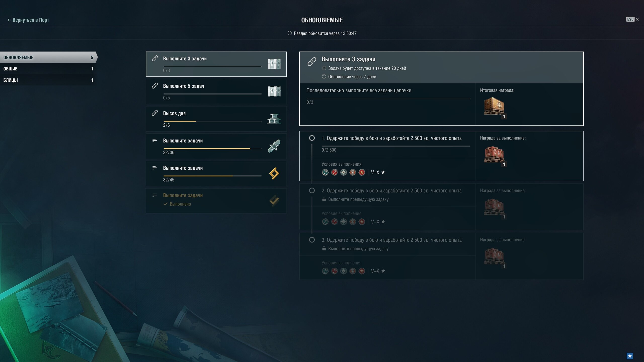
Task: Click the 0/2 500 progress bar of task 1
Action: [x=396, y=146]
